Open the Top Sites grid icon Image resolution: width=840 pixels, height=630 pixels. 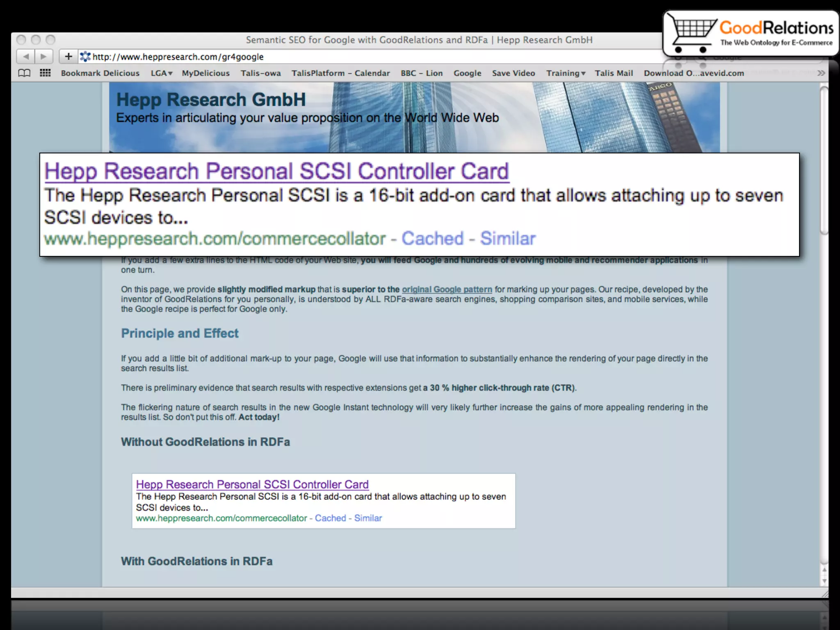coord(45,73)
